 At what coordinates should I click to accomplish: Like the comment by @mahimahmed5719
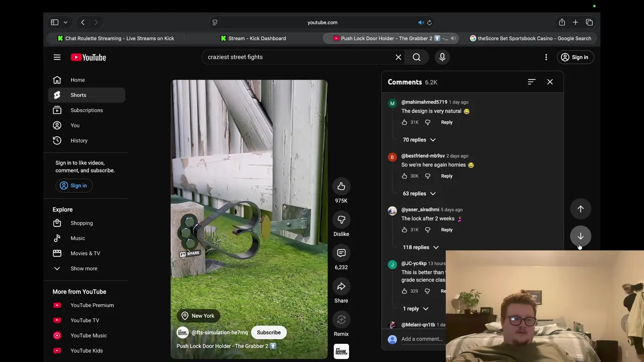coord(405,122)
